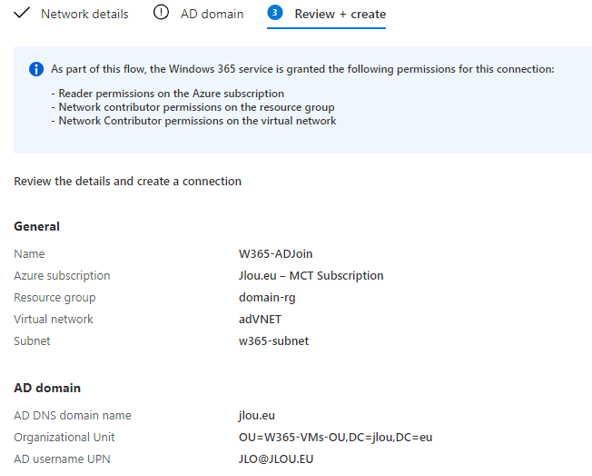Click the Reader permissions line in banner
The image size is (592, 476).
point(168,93)
